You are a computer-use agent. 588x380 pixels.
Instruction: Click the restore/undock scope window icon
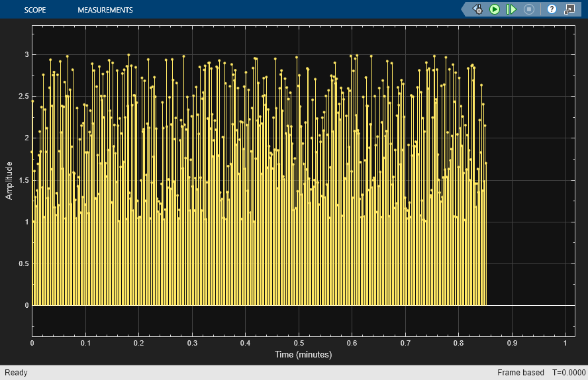[x=569, y=9]
